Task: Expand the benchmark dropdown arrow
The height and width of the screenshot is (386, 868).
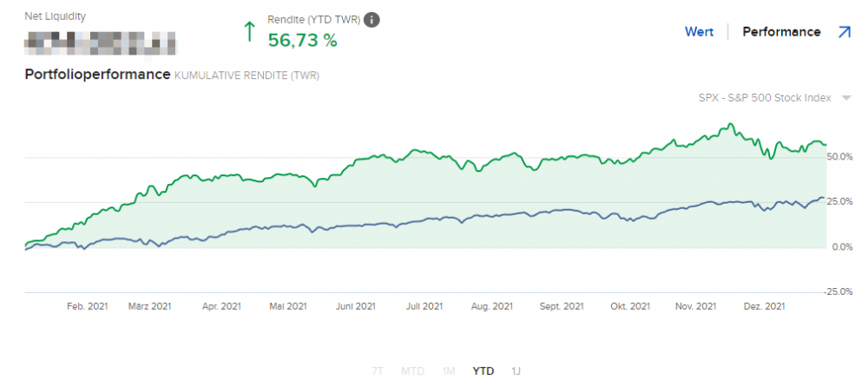Action: (x=846, y=98)
